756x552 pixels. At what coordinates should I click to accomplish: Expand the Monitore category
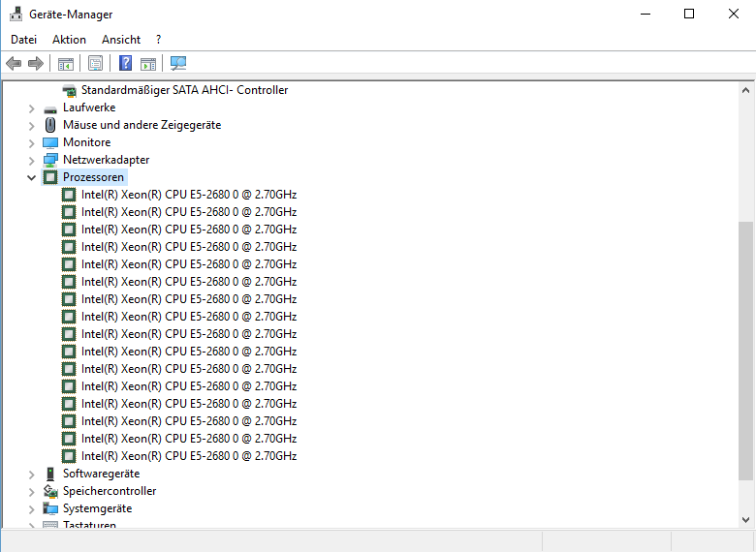pos(31,143)
